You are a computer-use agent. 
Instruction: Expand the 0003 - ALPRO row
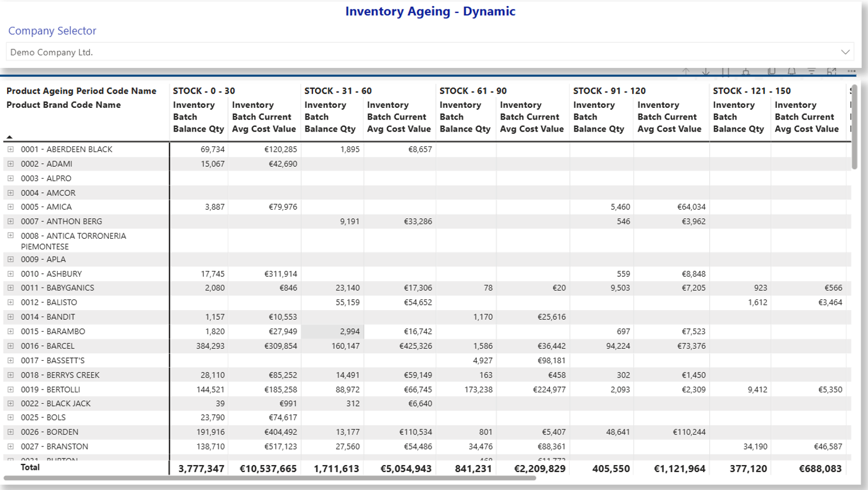tap(11, 178)
